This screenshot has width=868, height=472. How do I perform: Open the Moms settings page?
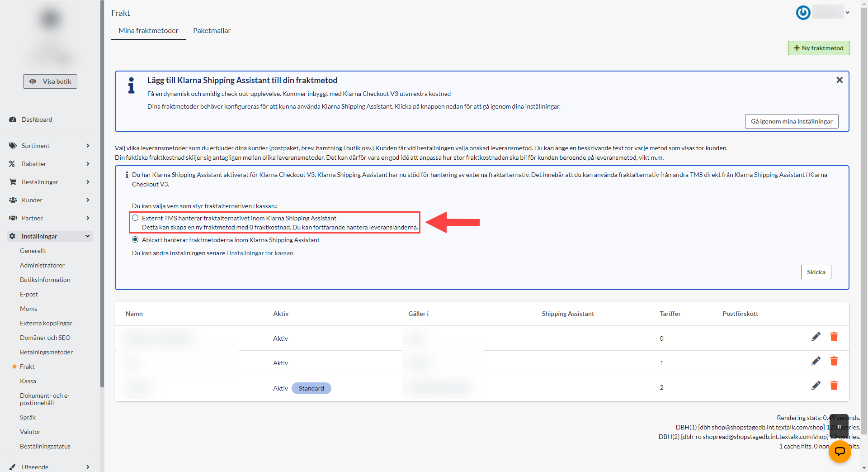[x=28, y=309]
